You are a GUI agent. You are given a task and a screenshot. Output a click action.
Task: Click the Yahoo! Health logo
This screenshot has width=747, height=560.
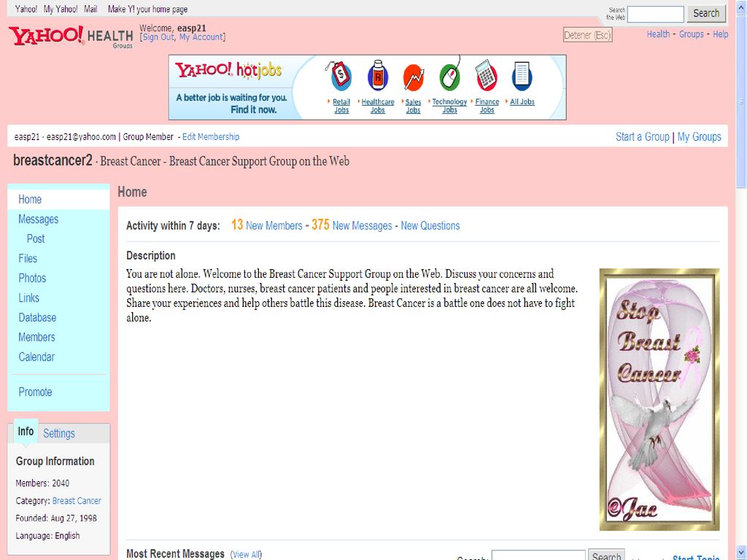(71, 36)
